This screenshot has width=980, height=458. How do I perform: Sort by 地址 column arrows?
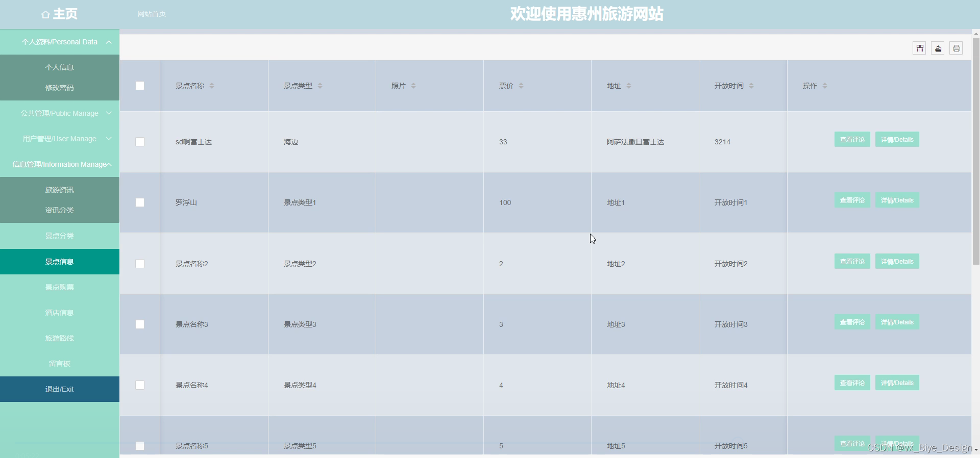click(629, 86)
